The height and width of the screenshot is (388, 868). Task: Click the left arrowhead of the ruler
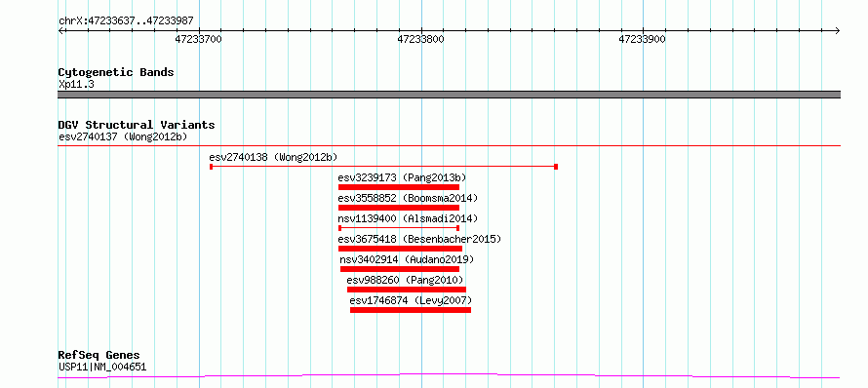tap(60, 30)
